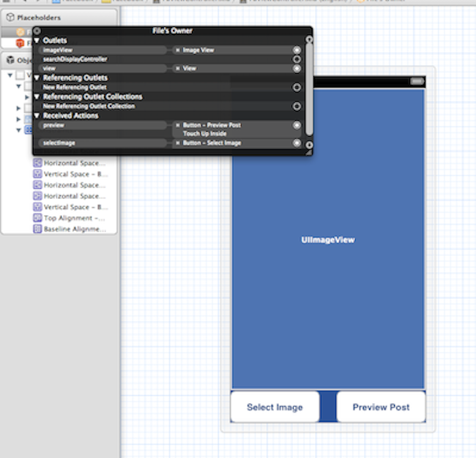Click the connector circle for imageView outlet
The height and width of the screenshot is (458, 476).
click(x=297, y=50)
